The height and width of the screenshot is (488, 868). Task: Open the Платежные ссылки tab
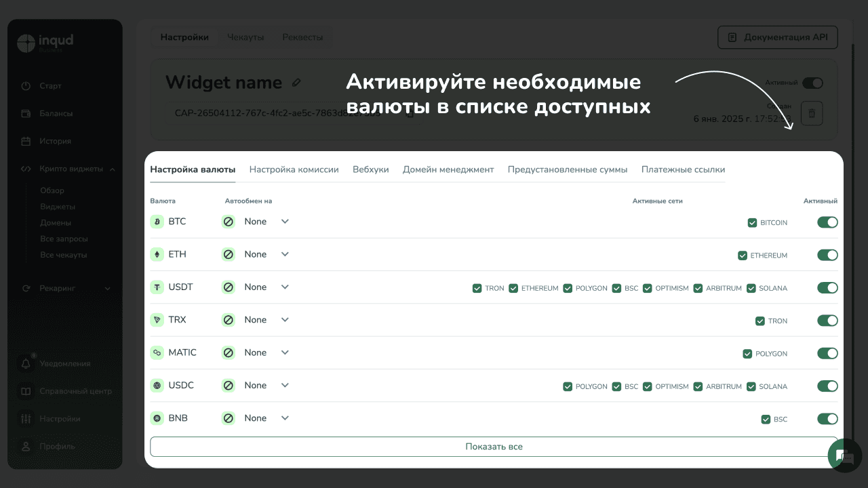(x=683, y=169)
